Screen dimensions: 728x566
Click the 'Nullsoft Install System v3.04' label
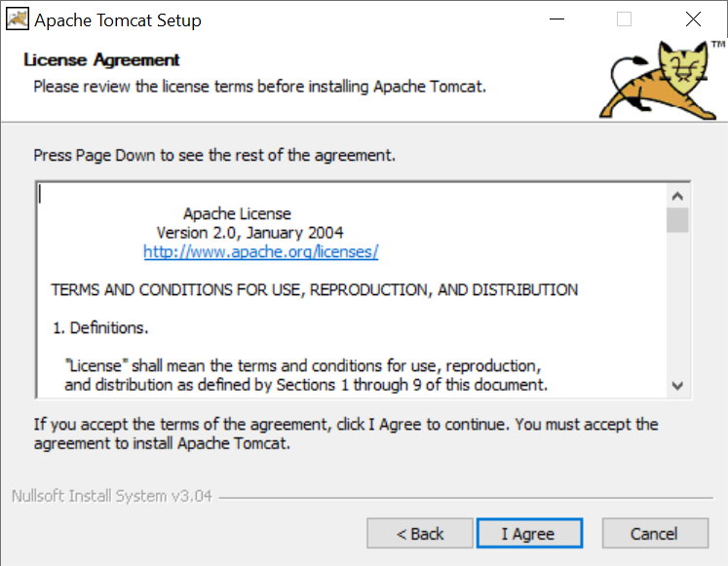(x=111, y=496)
